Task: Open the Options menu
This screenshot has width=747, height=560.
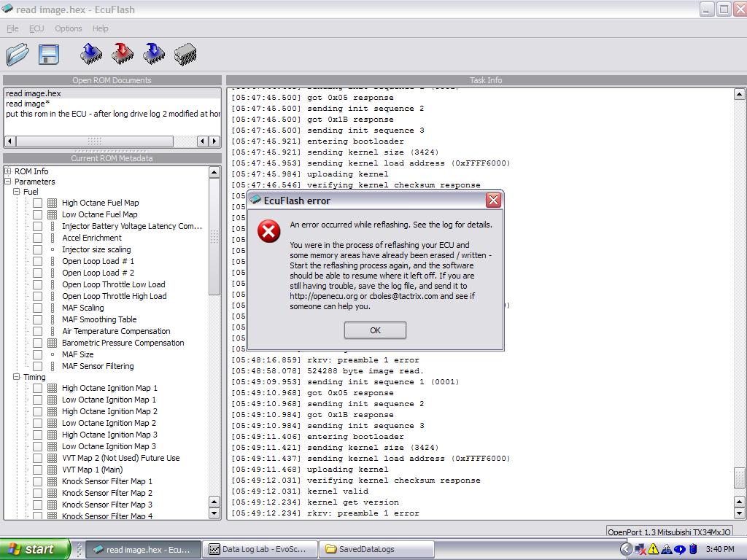Action: coord(68,28)
